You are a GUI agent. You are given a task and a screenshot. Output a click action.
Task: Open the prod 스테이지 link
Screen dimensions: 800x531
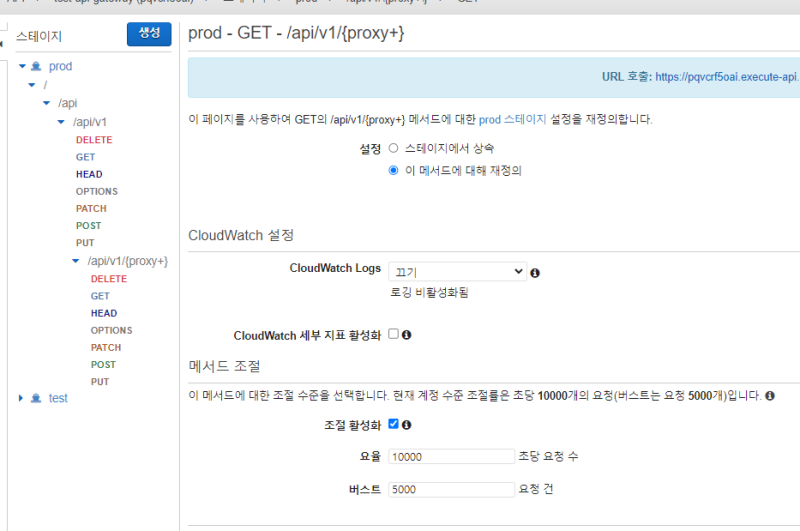pyautogui.click(x=512, y=119)
